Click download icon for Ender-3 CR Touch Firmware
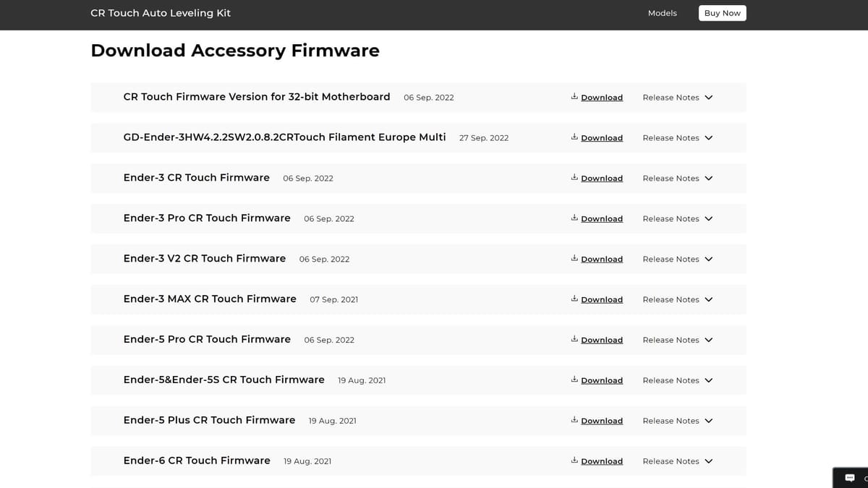 [x=574, y=177]
